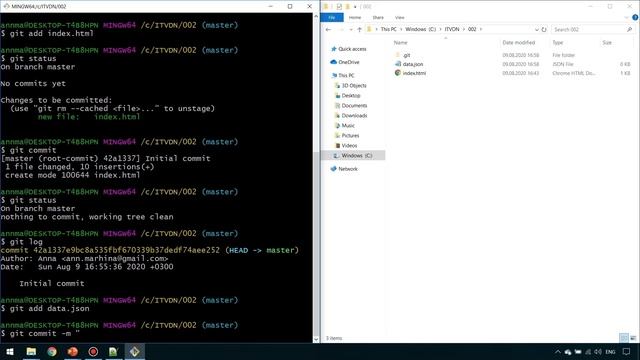Image resolution: width=640 pixels, height=360 pixels.
Task: Open OneDrive in navigation pane
Action: click(x=345, y=62)
